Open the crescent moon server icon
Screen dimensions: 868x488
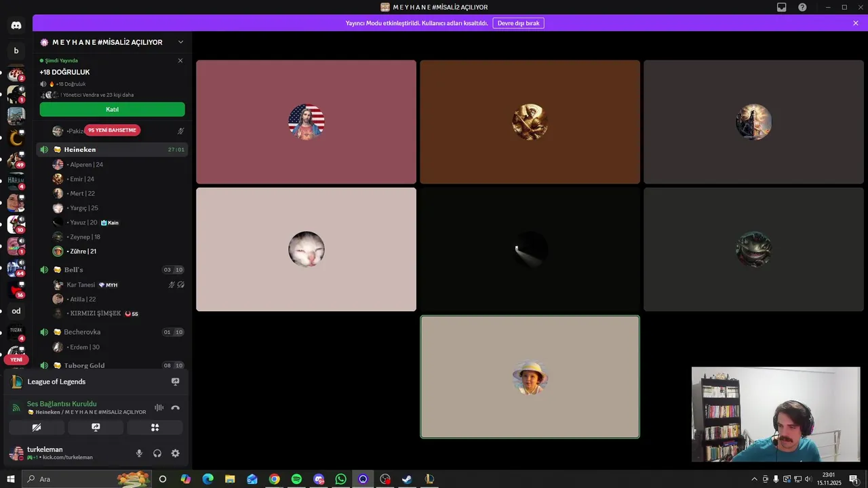(x=16, y=138)
